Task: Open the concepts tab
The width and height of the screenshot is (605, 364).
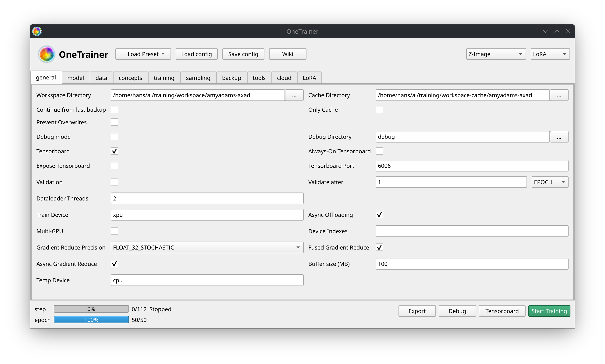Action: (131, 78)
